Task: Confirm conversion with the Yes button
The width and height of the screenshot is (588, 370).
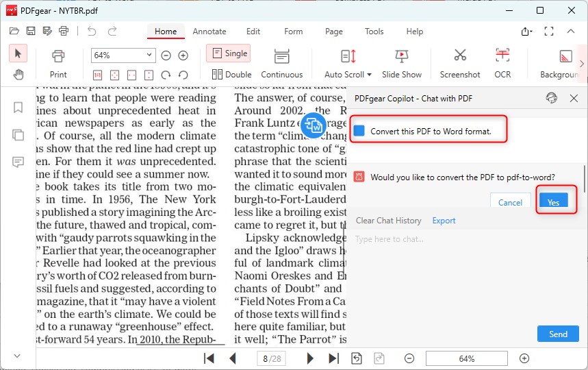Action: pos(553,201)
